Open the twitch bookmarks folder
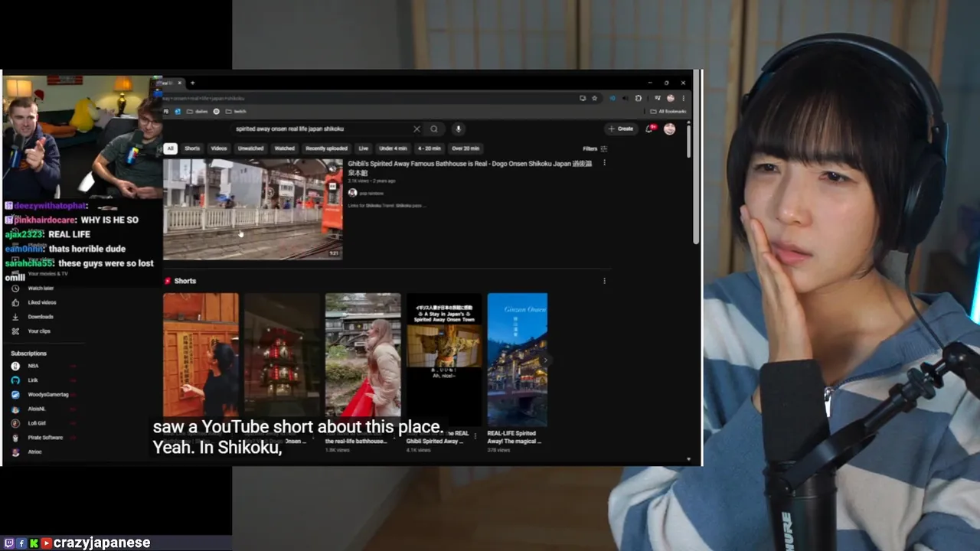Image resolution: width=980 pixels, height=551 pixels. tap(235, 112)
